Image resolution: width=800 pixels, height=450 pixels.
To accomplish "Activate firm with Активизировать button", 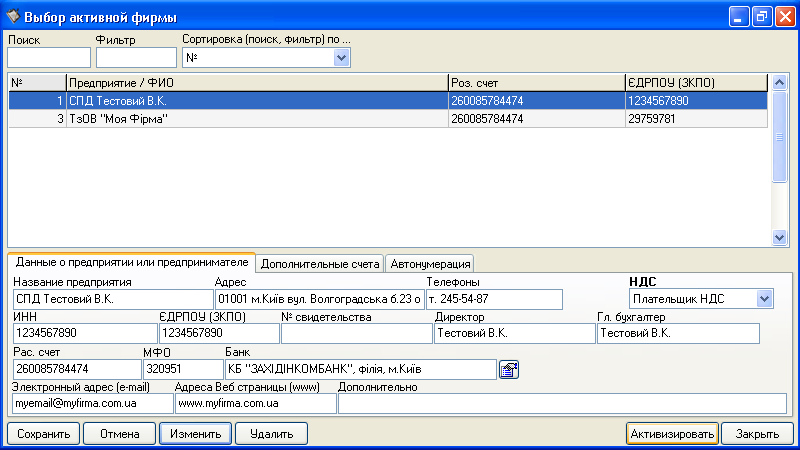I will tap(672, 434).
